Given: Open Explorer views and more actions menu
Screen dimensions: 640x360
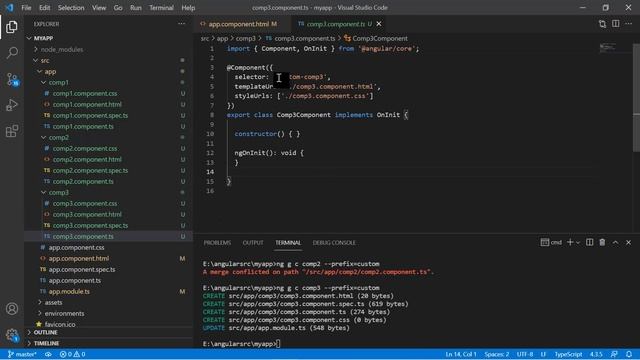Looking at the screenshot, I should click(182, 24).
